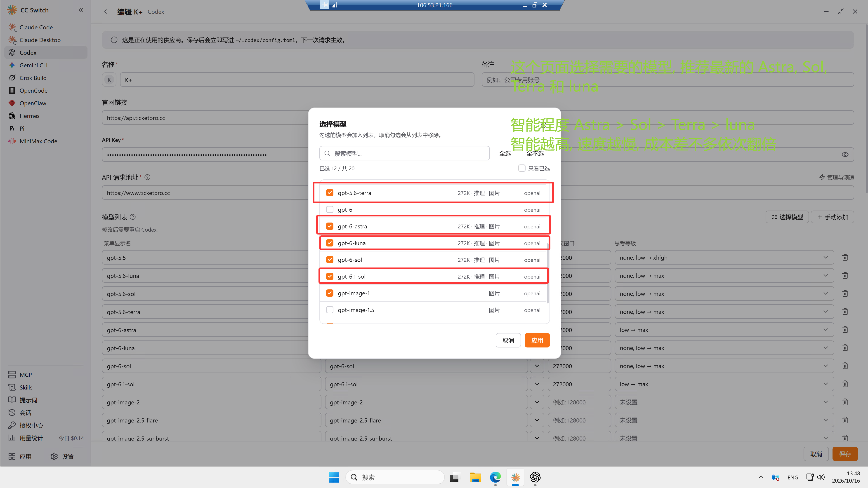Screen dimensions: 868x488
Task: Expand the gpt-image-2.5-flare model ID dropdown
Action: pos(537,420)
